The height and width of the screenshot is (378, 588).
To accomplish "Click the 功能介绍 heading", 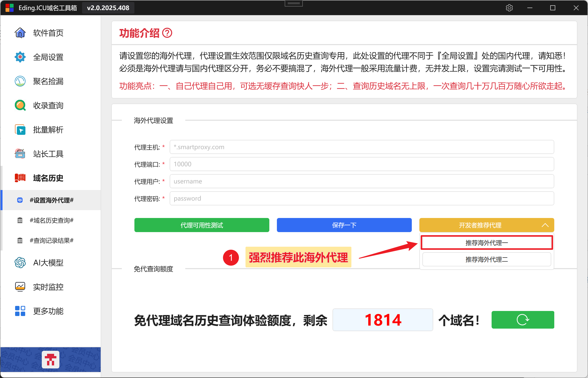I will (x=139, y=33).
